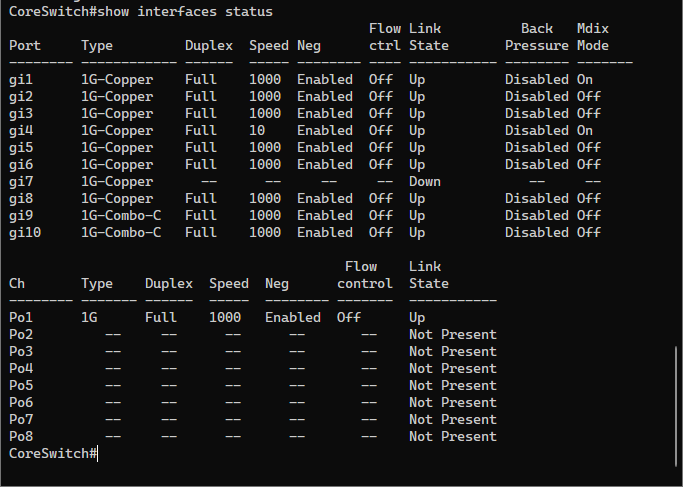This screenshot has height=487, width=683.
Task: Click the speed value 10 for gi4
Action: click(257, 130)
